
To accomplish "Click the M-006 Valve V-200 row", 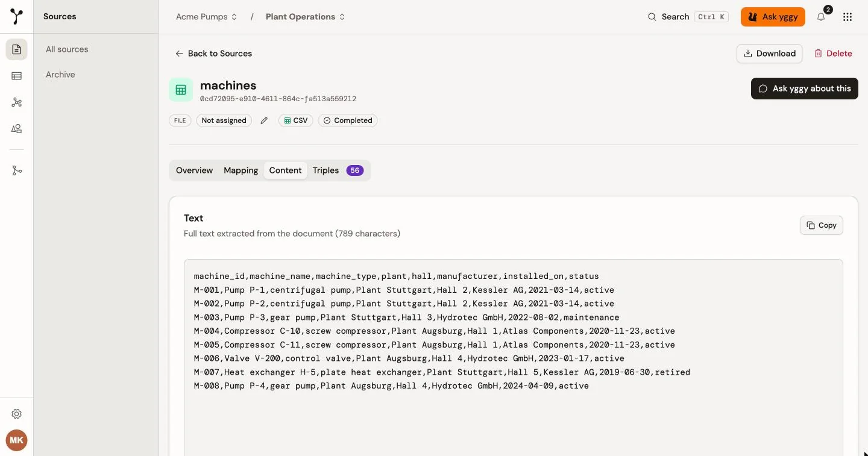I will pos(409,358).
